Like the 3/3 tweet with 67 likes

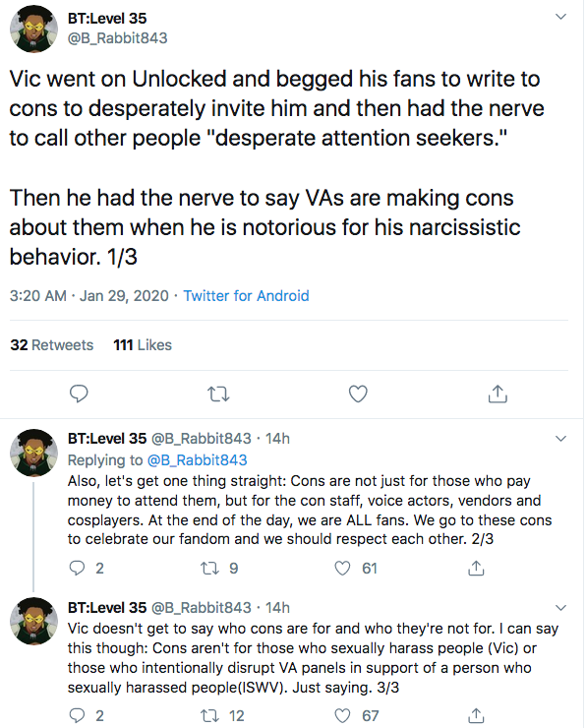point(342,715)
